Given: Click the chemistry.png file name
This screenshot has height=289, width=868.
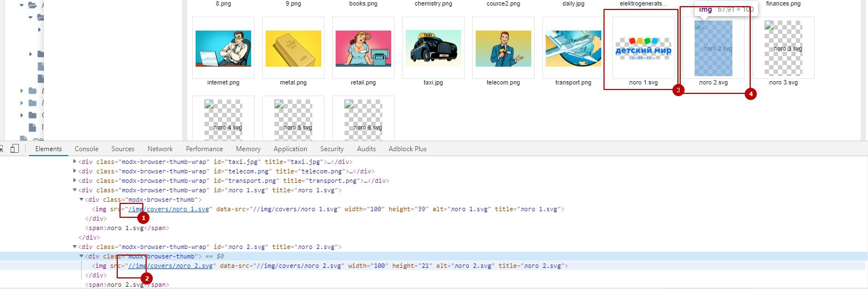Looking at the screenshot, I should pyautogui.click(x=433, y=3).
